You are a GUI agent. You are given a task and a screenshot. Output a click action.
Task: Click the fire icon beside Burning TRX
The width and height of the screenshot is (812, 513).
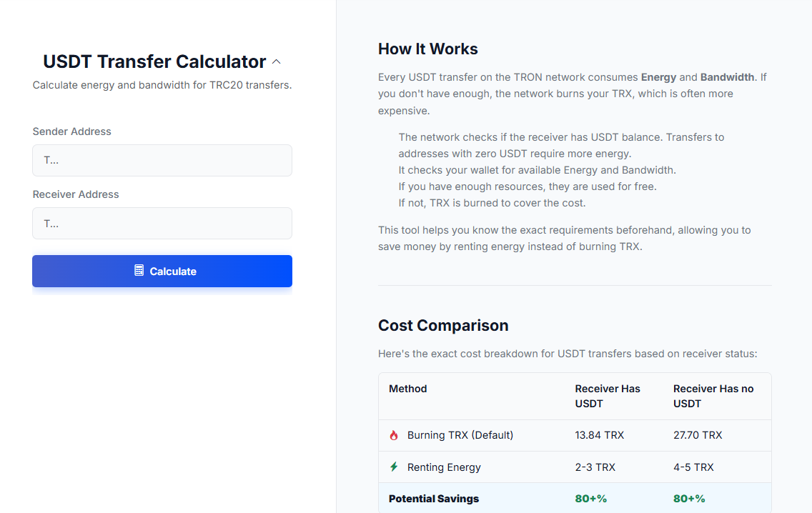(x=394, y=435)
